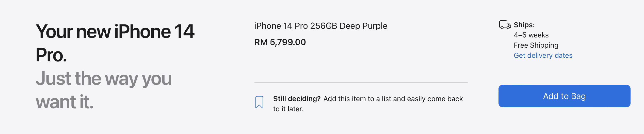Click the black 'Pro.' headline word

(51, 55)
